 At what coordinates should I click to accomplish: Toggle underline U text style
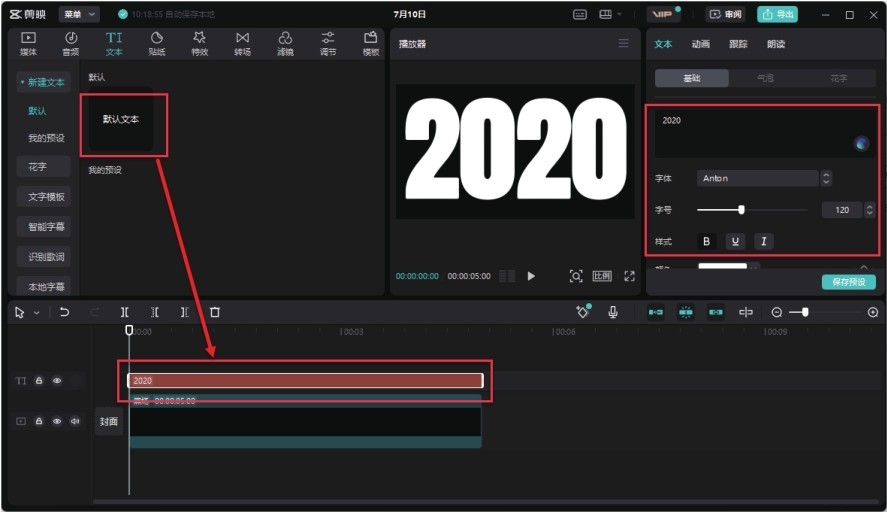tap(735, 242)
